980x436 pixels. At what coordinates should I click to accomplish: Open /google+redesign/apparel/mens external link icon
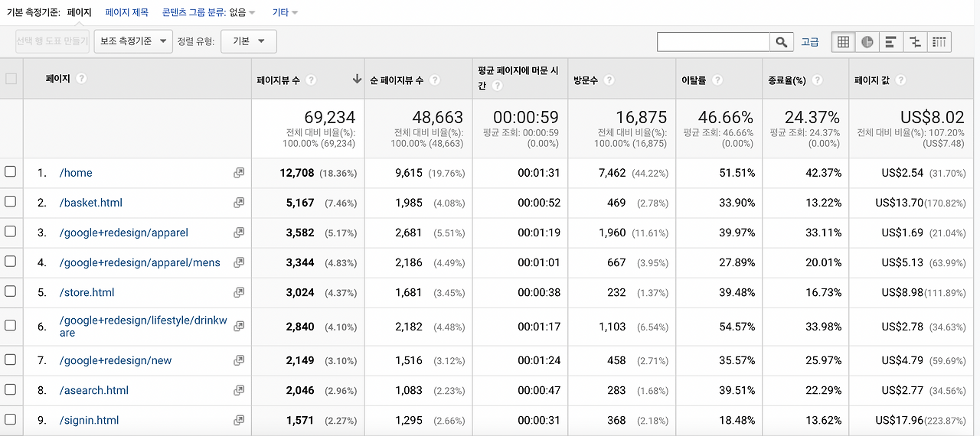click(239, 262)
